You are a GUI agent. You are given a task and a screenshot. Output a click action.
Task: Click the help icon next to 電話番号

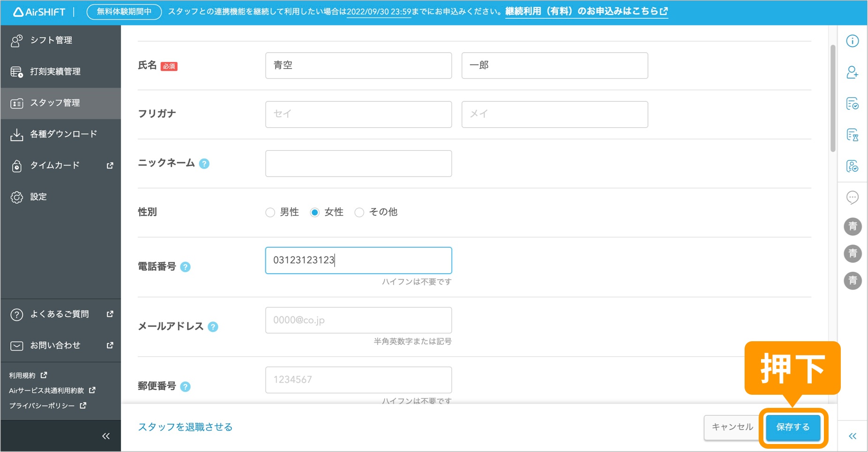pyautogui.click(x=186, y=267)
